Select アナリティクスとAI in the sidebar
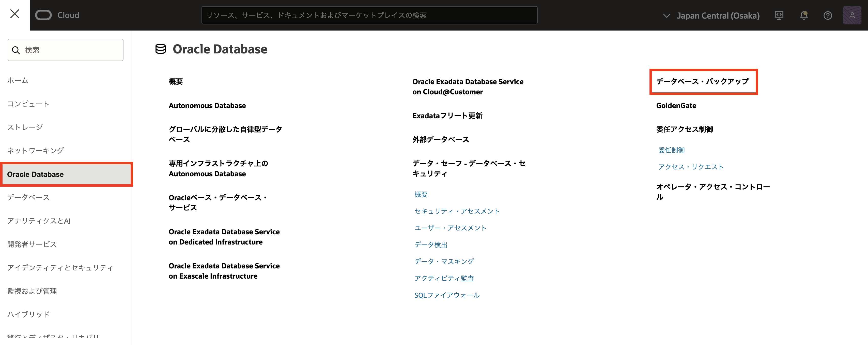 pos(39,221)
